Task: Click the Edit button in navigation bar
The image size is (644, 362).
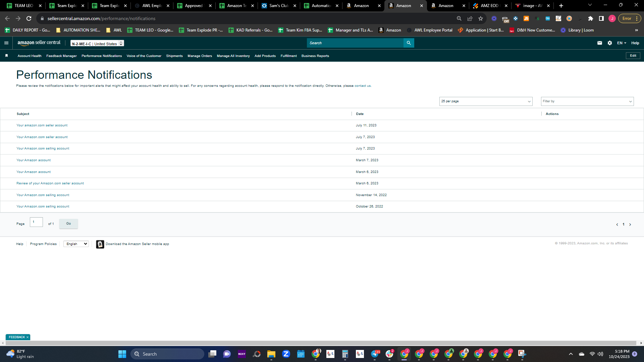Action: [x=633, y=56]
